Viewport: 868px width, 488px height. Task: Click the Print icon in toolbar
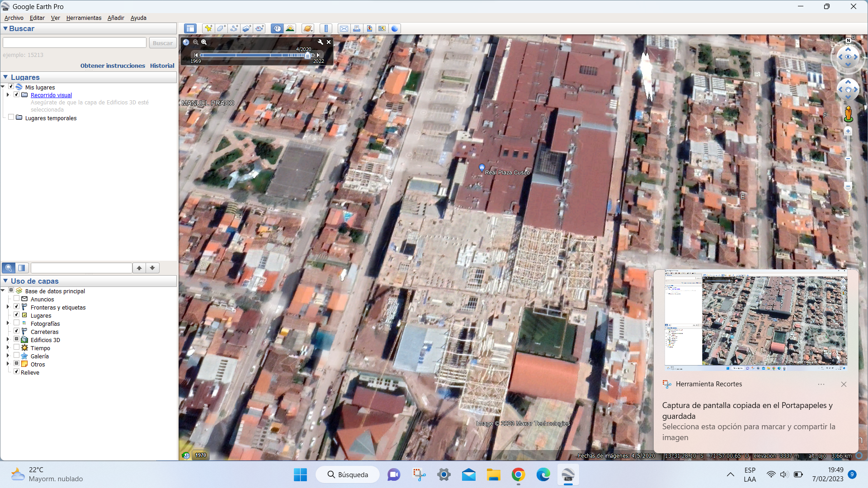[357, 28]
